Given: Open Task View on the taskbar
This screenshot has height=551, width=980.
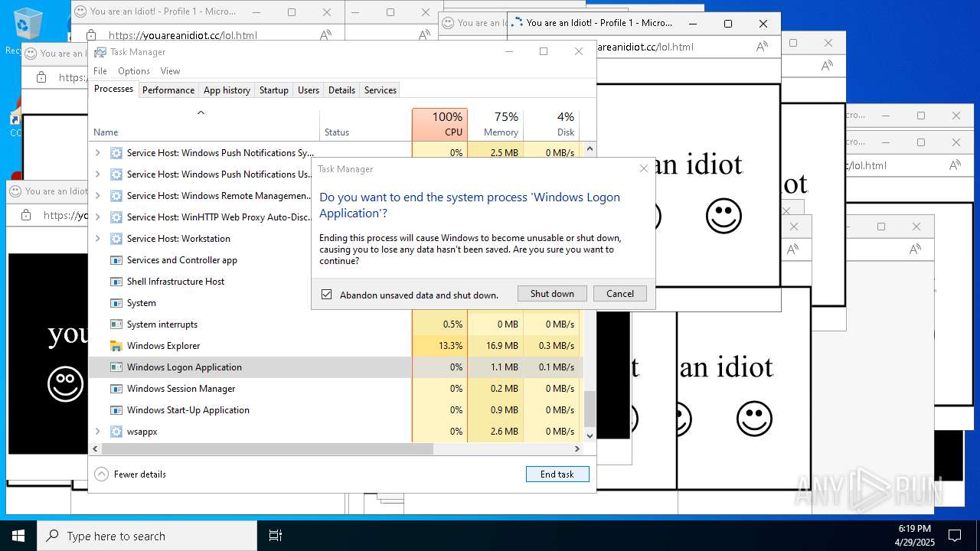Looking at the screenshot, I should click(276, 536).
